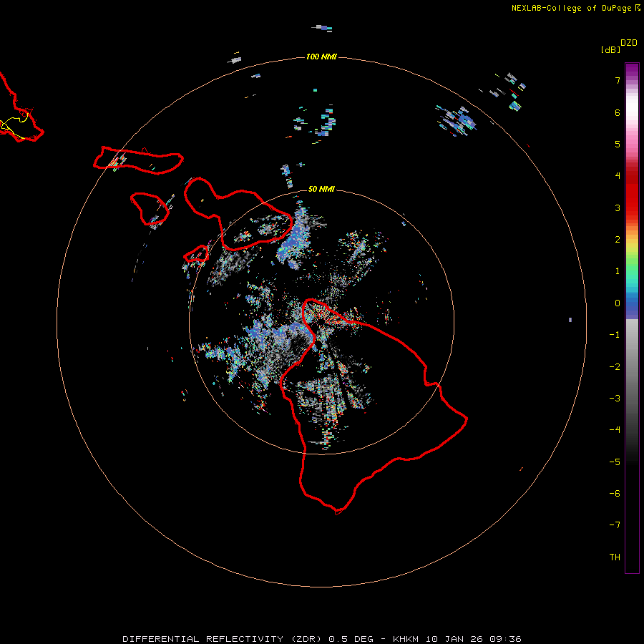The width and height of the screenshot is (644, 644).
Task: Click the DZD legend title
Action: click(629, 43)
